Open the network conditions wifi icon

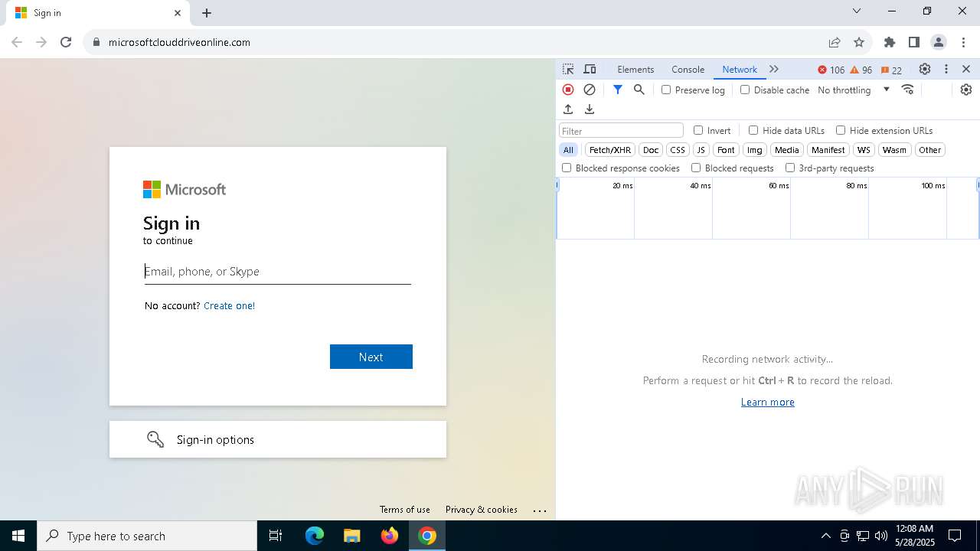(x=908, y=90)
